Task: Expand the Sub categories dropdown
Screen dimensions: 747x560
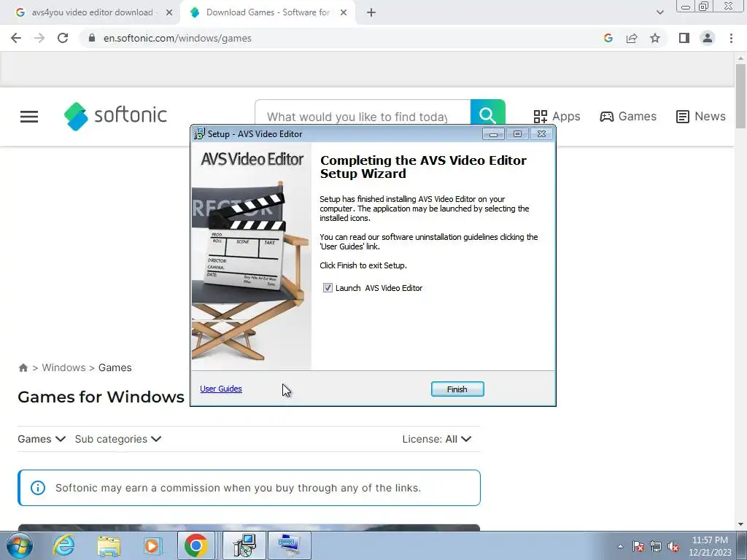Action: pyautogui.click(x=118, y=439)
